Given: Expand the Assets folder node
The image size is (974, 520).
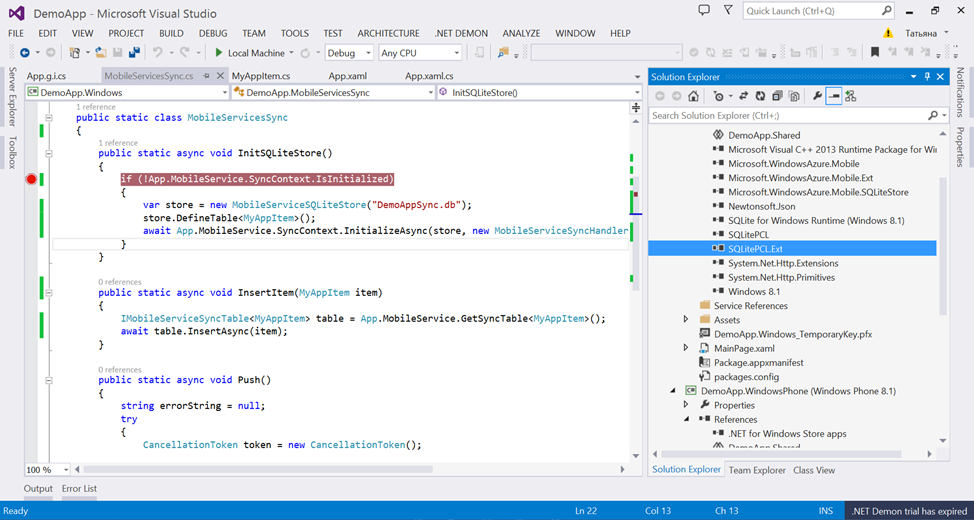Looking at the screenshot, I should [686, 320].
